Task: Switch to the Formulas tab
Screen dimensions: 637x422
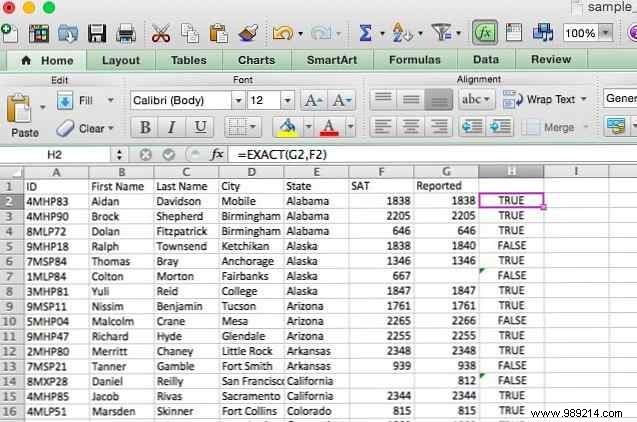Action: (x=415, y=60)
